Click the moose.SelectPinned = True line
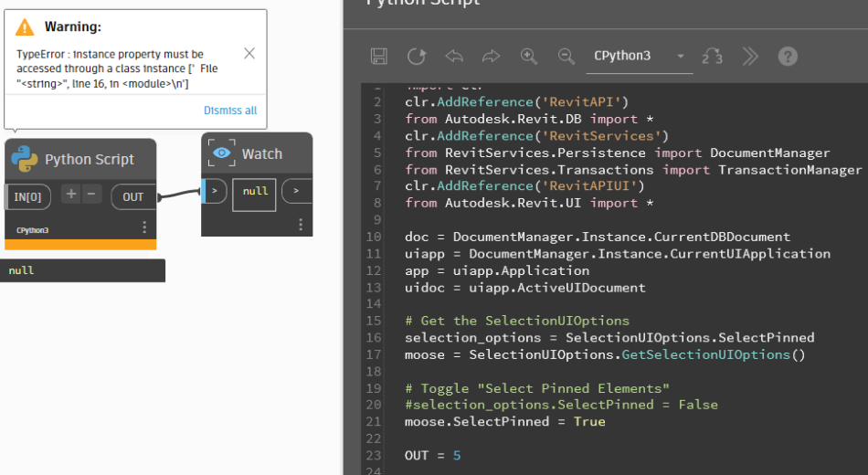 pos(505,422)
